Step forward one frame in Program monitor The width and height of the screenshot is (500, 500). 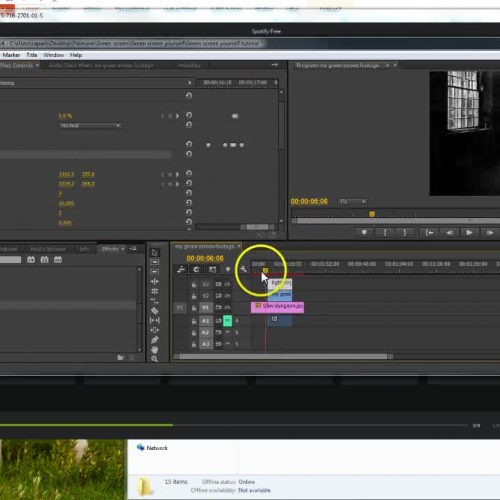490,232
